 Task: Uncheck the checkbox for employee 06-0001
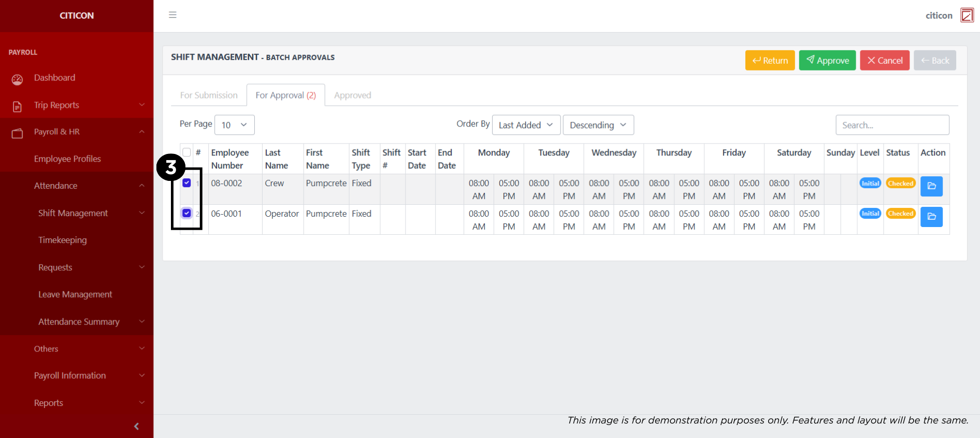(x=186, y=213)
